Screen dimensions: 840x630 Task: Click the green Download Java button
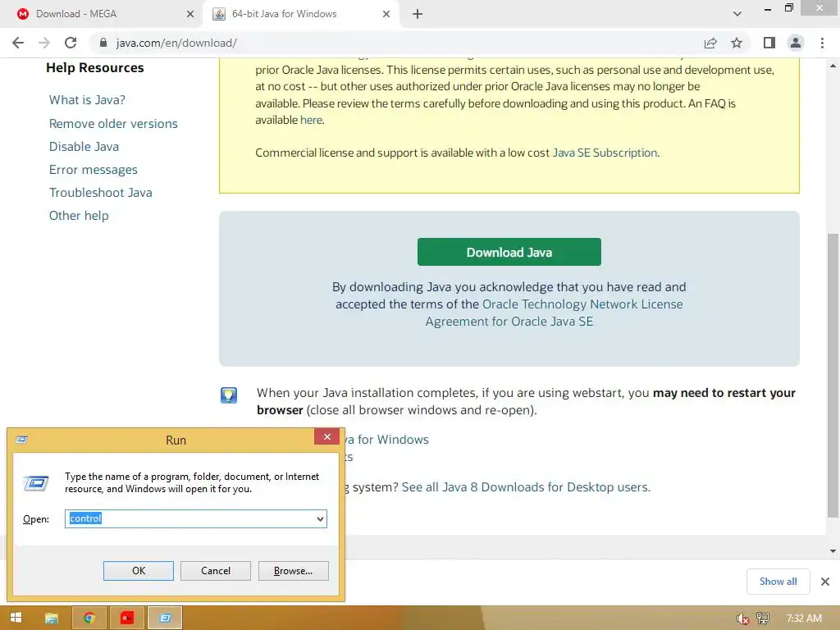pos(509,252)
